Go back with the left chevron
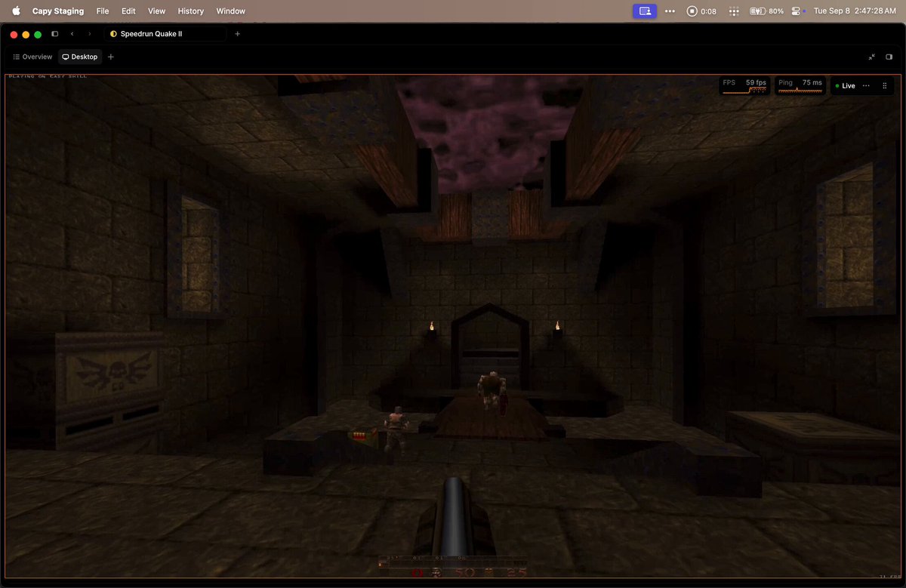The image size is (906, 588). [x=72, y=34]
